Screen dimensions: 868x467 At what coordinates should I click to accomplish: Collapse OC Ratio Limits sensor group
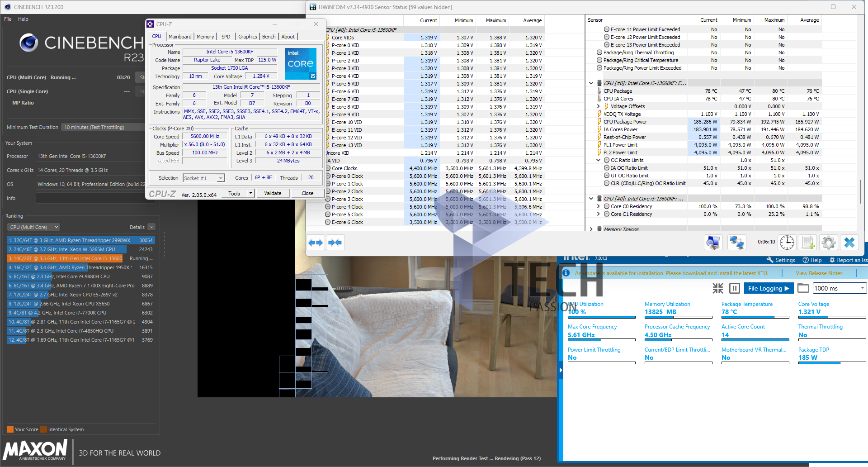(598, 160)
